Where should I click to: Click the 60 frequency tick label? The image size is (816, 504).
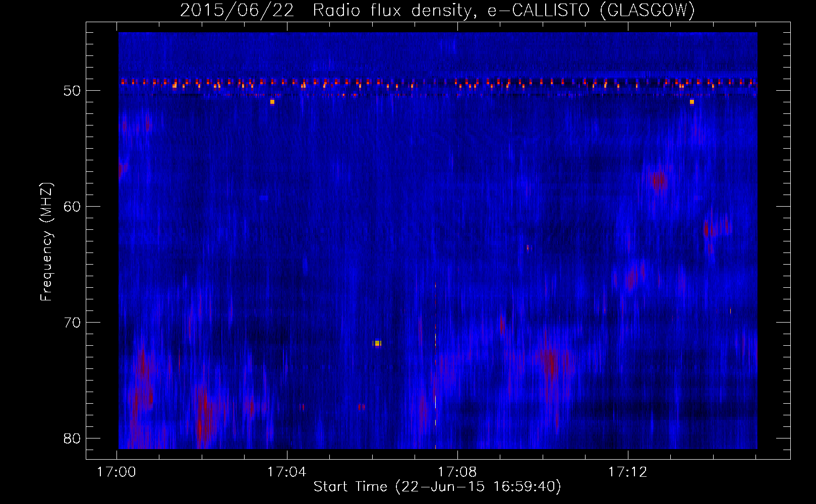pyautogui.click(x=73, y=207)
